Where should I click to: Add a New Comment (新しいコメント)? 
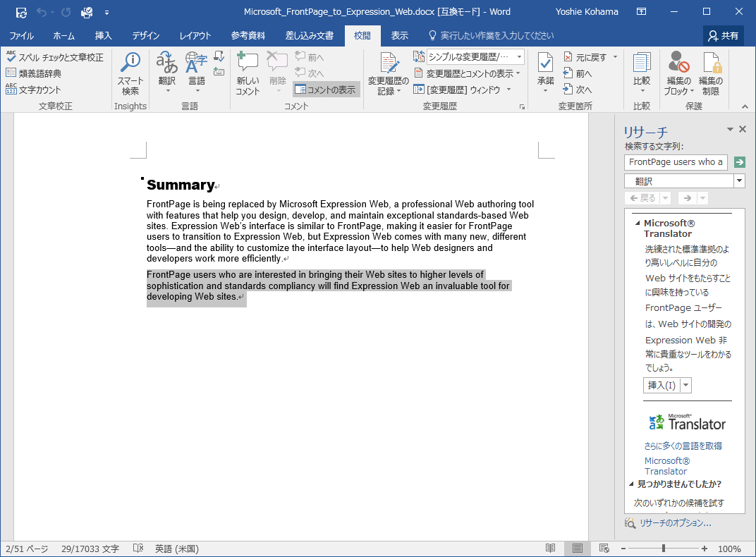(248, 74)
